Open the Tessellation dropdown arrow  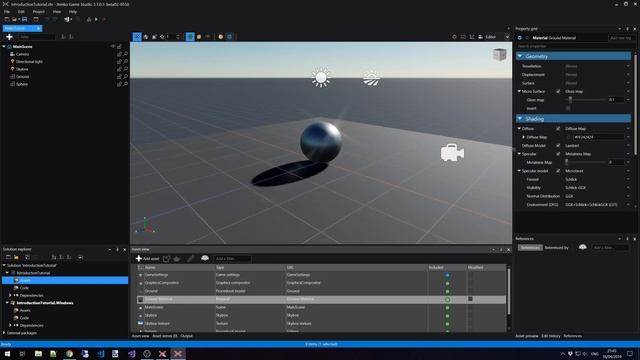[628, 66]
